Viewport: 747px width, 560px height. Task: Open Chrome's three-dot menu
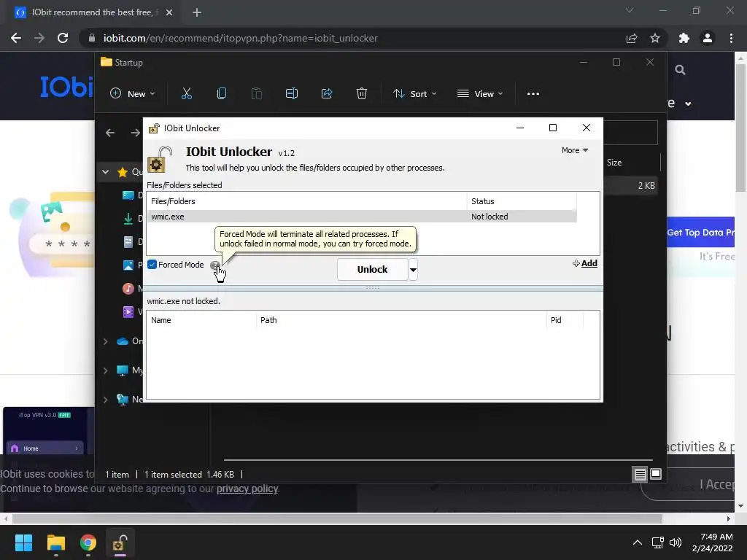point(731,38)
